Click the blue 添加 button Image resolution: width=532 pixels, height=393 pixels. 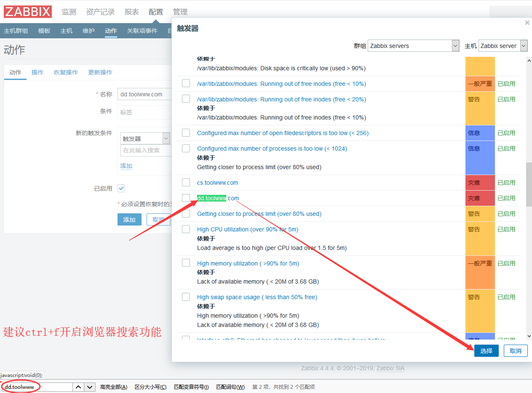point(129,220)
